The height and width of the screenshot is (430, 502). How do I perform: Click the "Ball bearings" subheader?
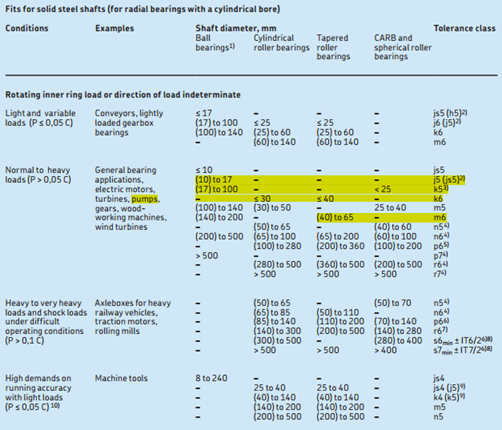pyautogui.click(x=215, y=43)
